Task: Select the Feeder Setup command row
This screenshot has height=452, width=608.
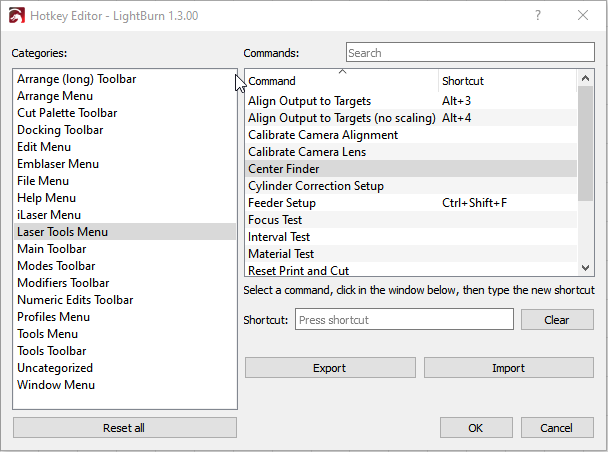Action: pyautogui.click(x=411, y=203)
